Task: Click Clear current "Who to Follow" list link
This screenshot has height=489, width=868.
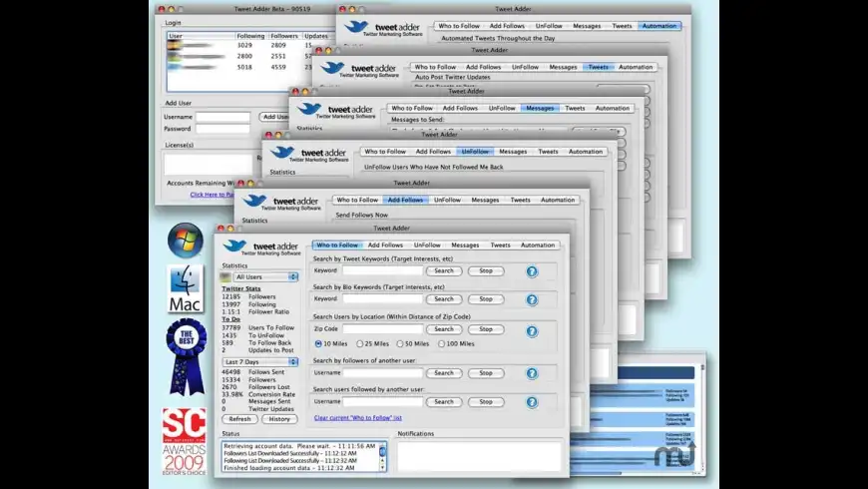Action: pos(357,418)
